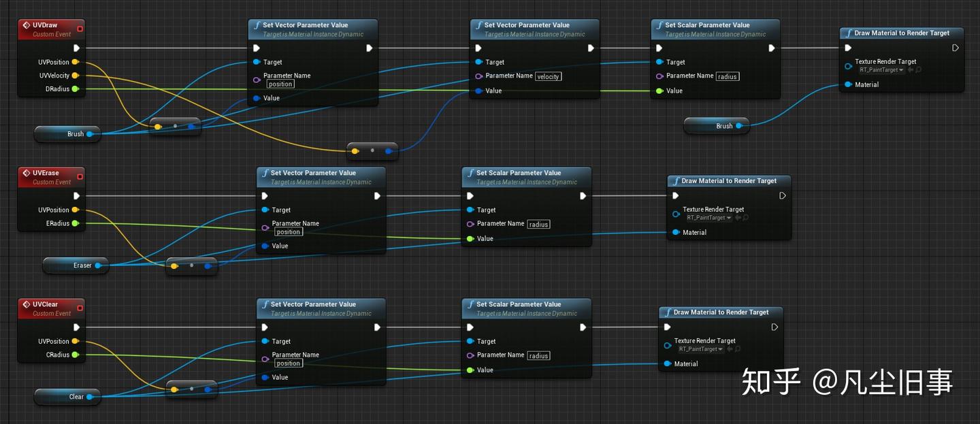This screenshot has height=424, width=980.
Task: Click the UVVelocity yellow output pin
Action: 75,76
